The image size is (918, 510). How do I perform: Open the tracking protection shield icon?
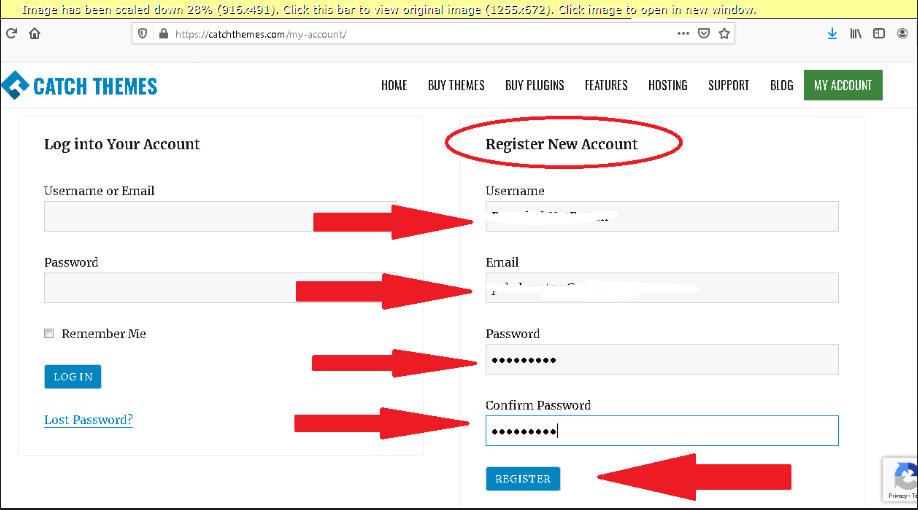(142, 34)
